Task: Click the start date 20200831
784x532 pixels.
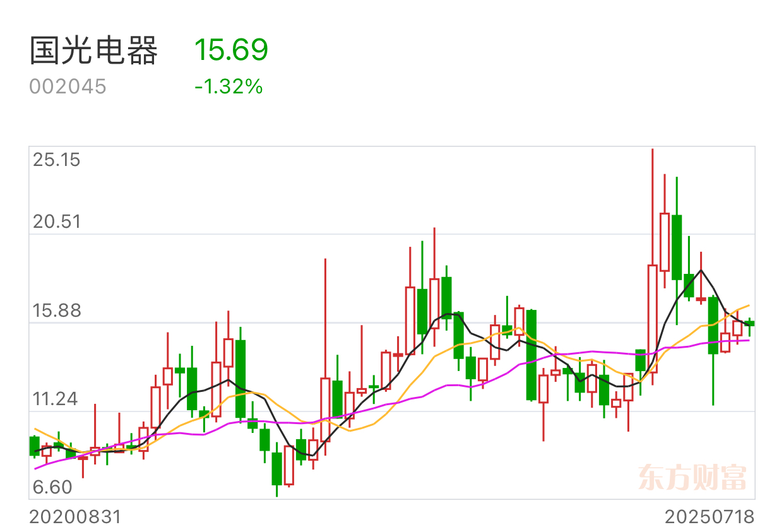Action: [x=75, y=517]
